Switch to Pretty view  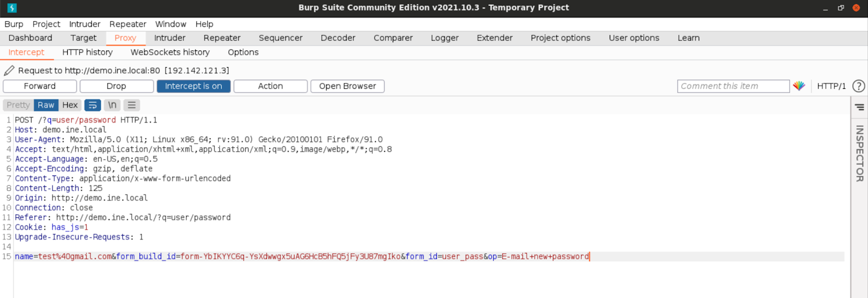(x=18, y=105)
